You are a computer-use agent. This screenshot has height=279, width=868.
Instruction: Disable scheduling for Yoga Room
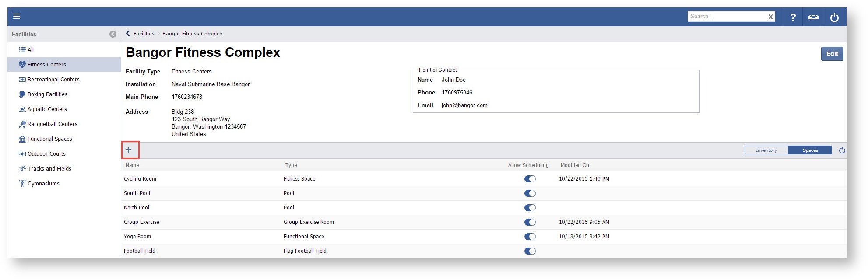coord(530,237)
